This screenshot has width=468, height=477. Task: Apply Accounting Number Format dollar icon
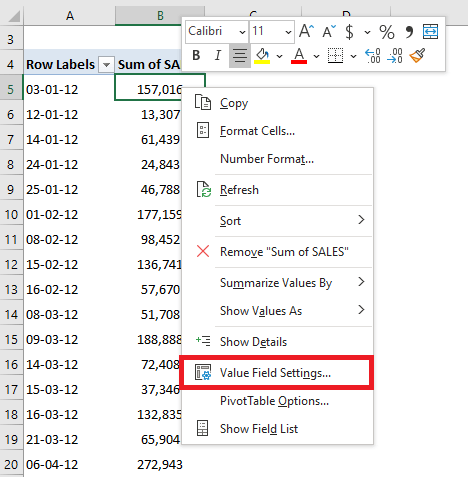tap(349, 32)
